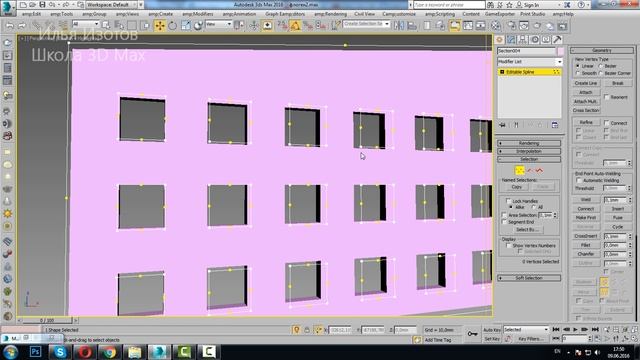Open the Modifier List dropdown
Screen dimensions: 640x360
[x=529, y=62]
